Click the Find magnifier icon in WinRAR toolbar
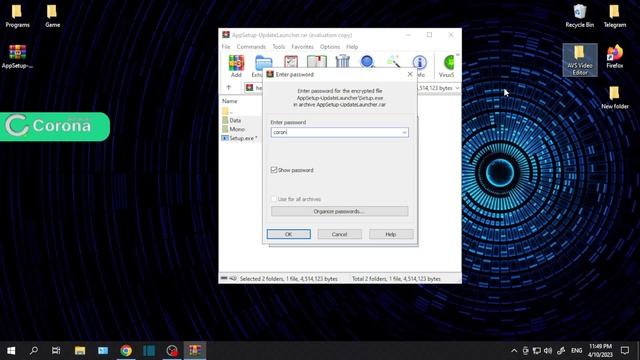The image size is (640, 360). coord(367,62)
